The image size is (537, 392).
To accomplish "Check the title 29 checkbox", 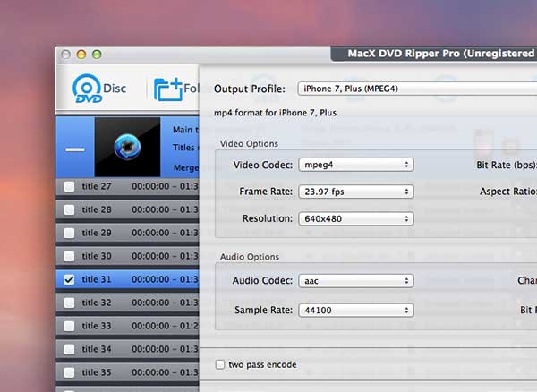I will (69, 233).
